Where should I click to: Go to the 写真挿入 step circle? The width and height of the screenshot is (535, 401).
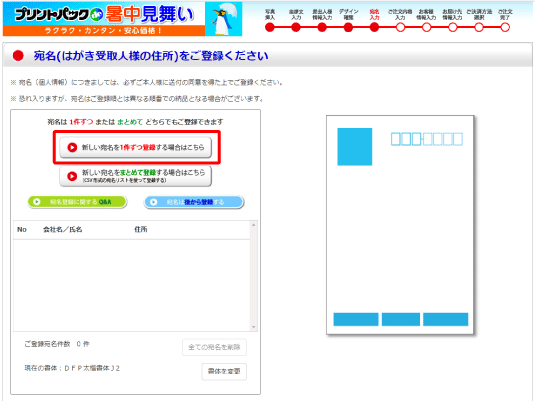[x=270, y=27]
